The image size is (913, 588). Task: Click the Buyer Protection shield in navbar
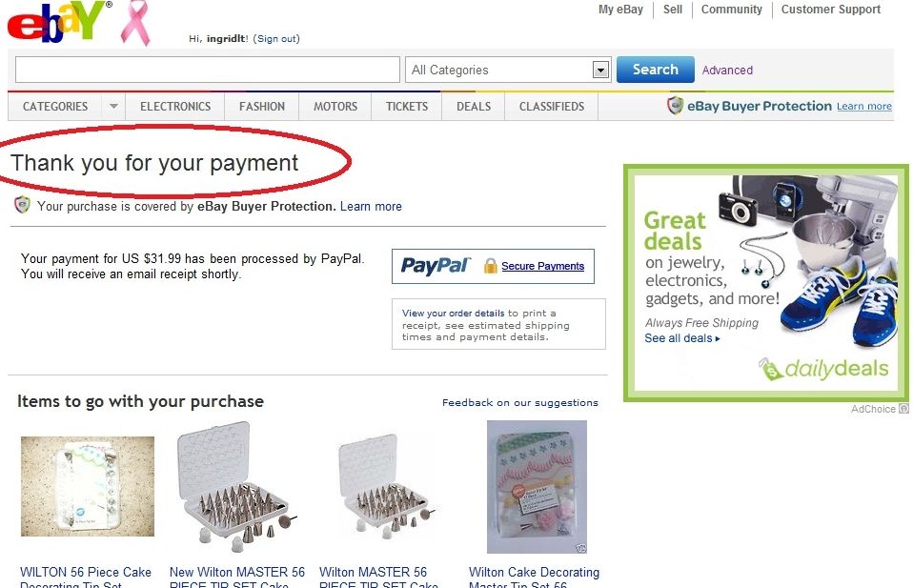pos(675,106)
